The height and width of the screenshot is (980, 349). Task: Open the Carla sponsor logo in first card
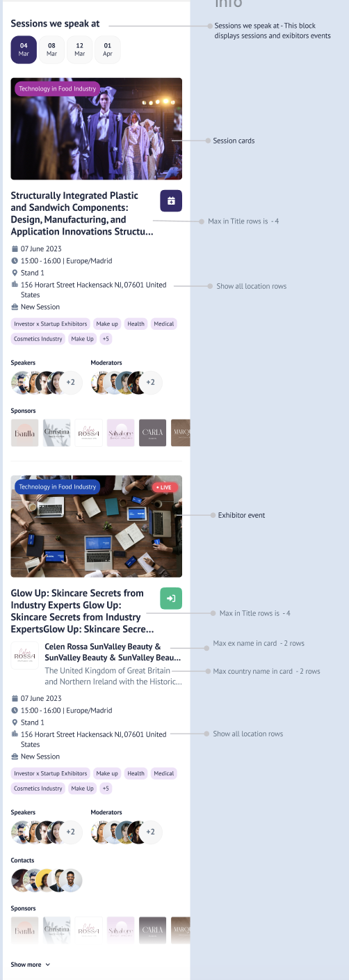tap(152, 433)
